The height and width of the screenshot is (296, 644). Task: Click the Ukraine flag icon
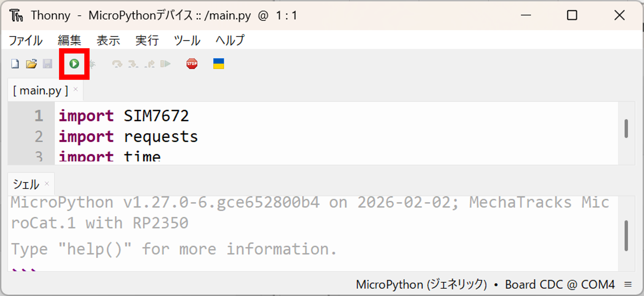tap(218, 64)
